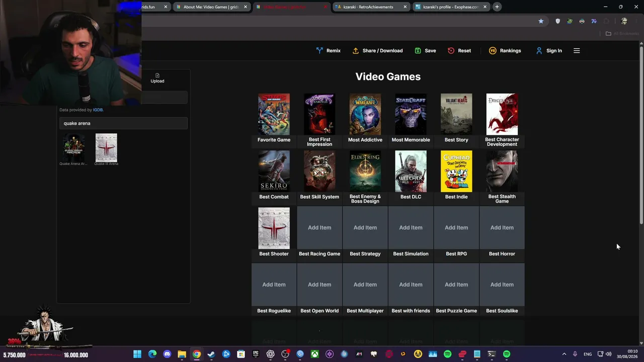Select the Quake cover under Best Shooter

tap(274, 228)
